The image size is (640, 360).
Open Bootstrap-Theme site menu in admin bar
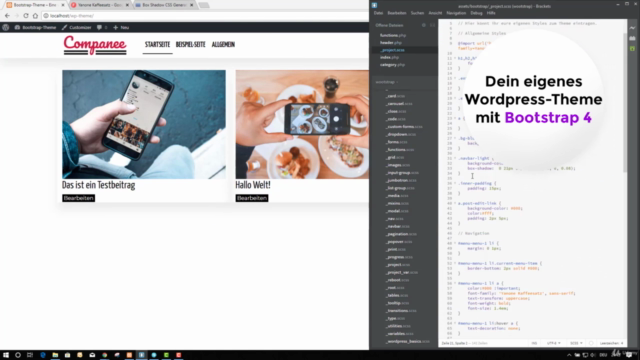coord(35,27)
